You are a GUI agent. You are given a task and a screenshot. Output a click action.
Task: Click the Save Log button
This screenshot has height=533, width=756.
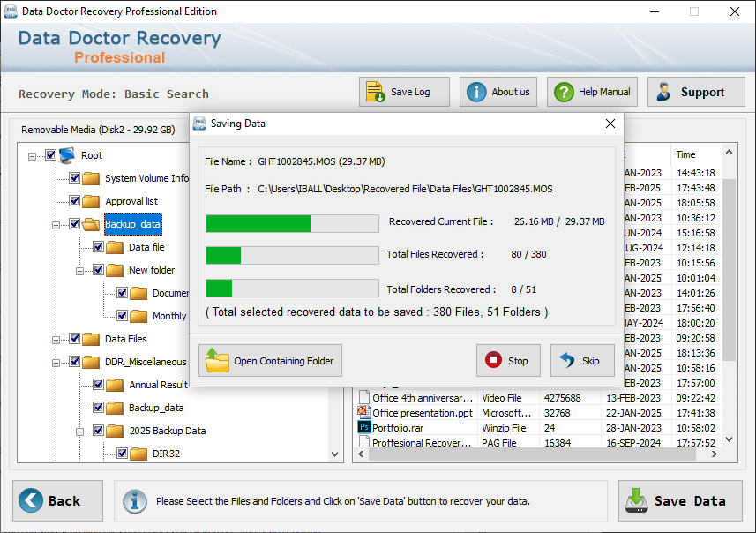coord(404,92)
